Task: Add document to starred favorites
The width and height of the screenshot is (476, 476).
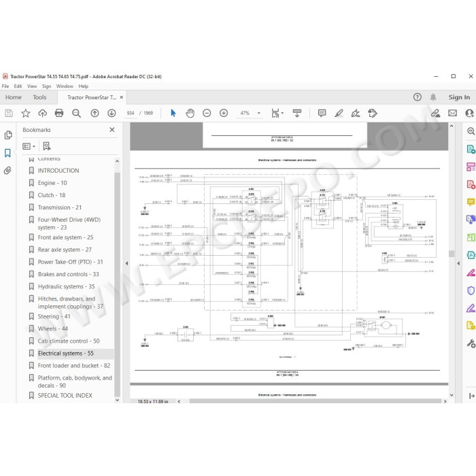Action: [26, 114]
